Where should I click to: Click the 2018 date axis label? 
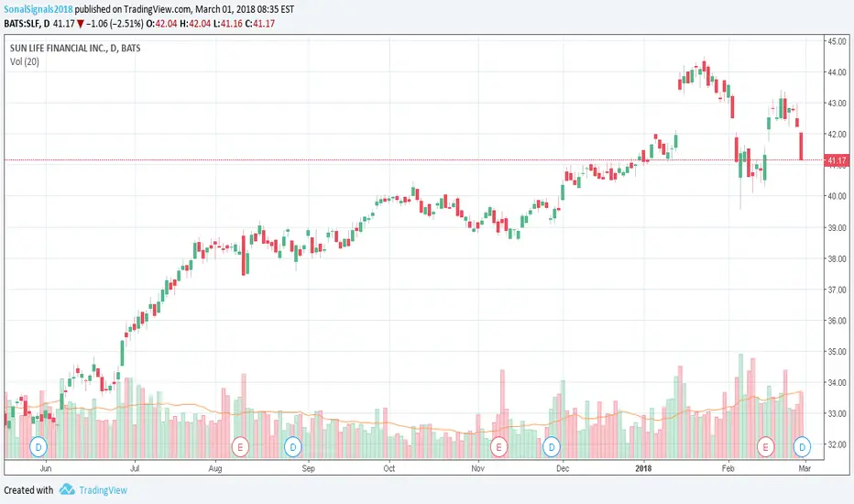(643, 468)
